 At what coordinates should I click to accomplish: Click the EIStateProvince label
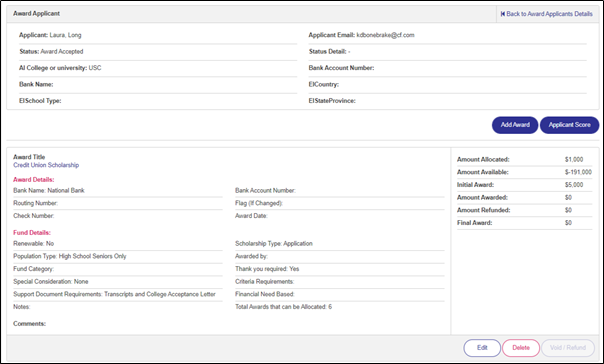(x=332, y=101)
